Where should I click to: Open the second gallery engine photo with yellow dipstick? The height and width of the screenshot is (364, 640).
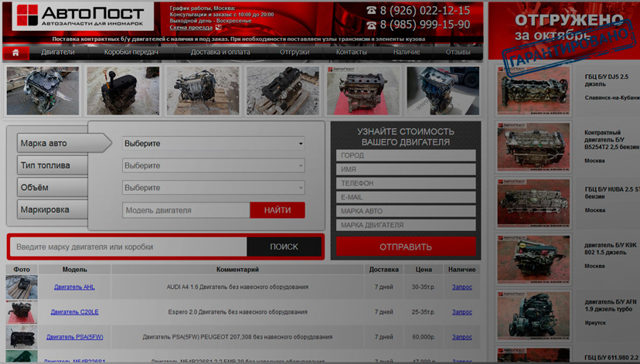click(123, 91)
